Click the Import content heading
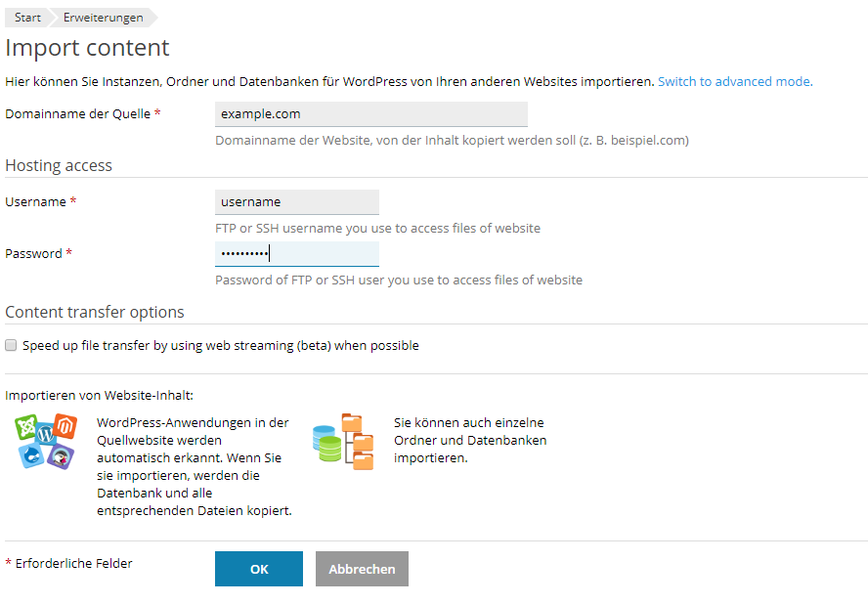This screenshot has height=604, width=868. pos(87,48)
